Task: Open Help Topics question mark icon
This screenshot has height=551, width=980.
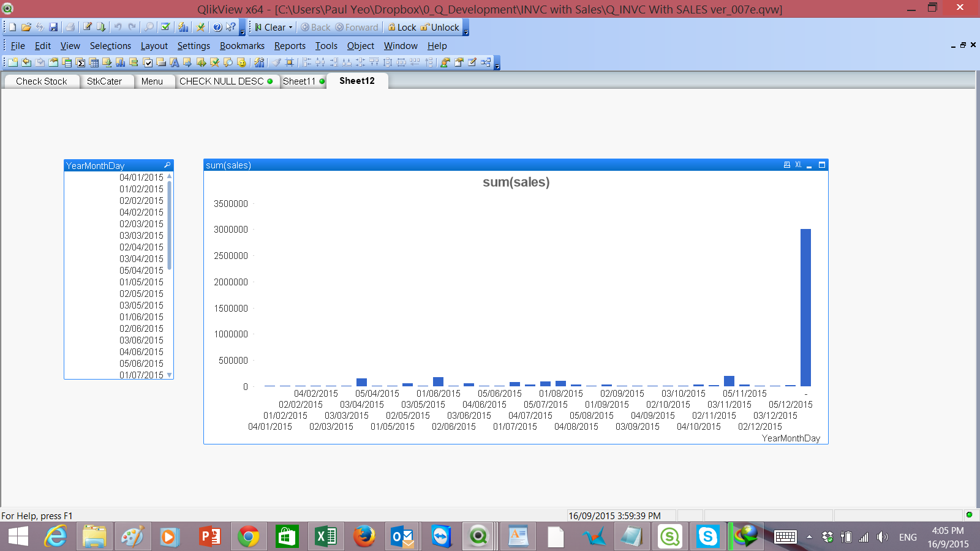Action: [x=217, y=27]
